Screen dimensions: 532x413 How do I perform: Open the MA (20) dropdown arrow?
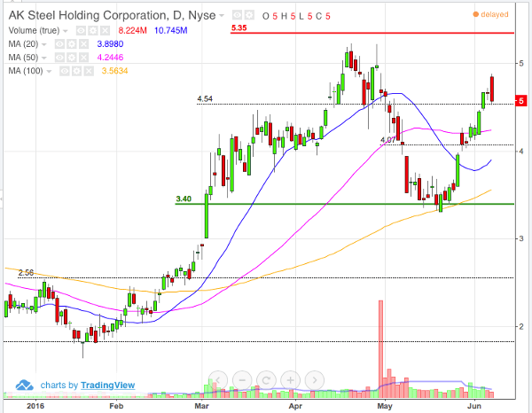coord(43,44)
